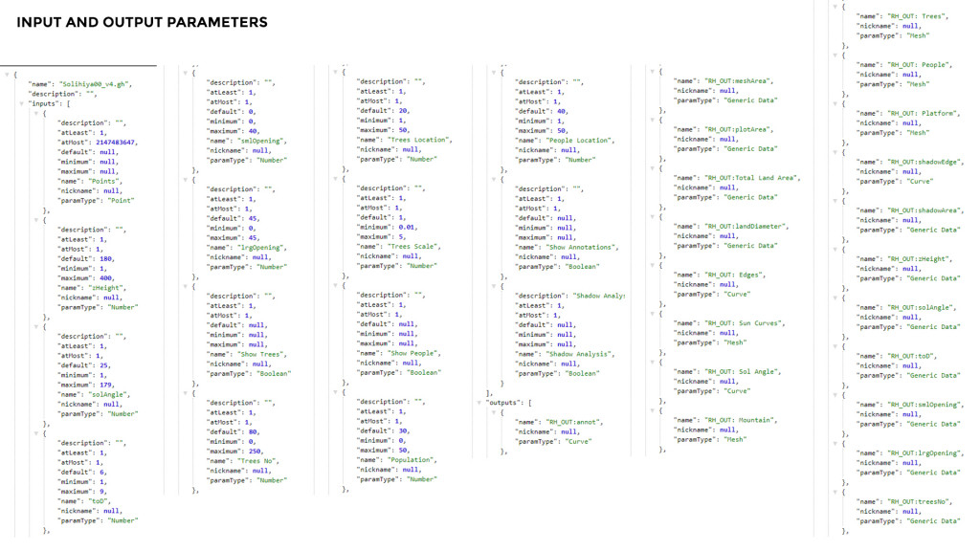Image resolution: width=980 pixels, height=551 pixels.
Task: Collapse the object containing the "Points" parameter
Action: point(35,113)
